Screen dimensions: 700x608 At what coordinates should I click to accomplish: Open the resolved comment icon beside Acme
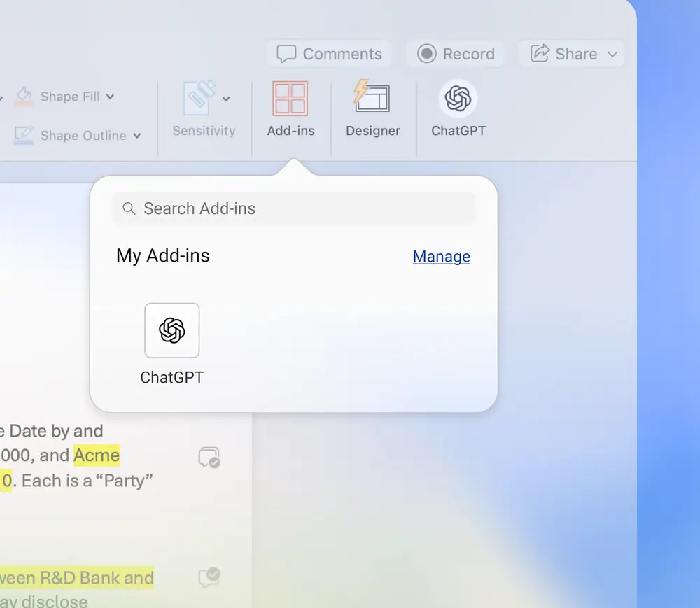209,458
